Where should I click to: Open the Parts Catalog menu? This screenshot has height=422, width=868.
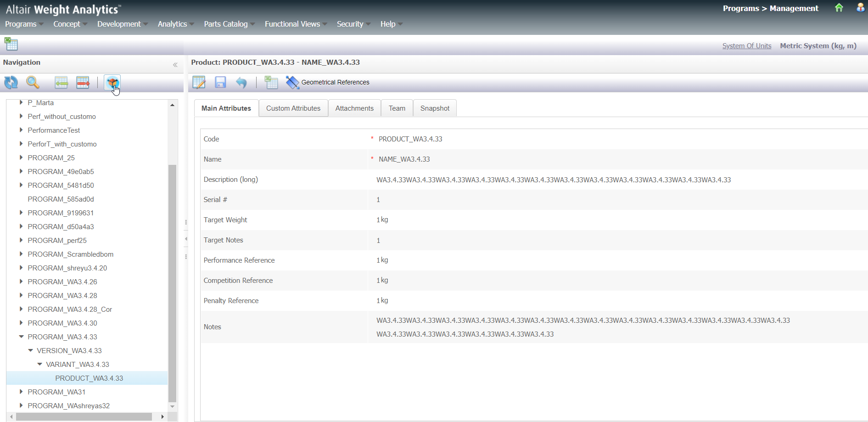click(x=229, y=24)
